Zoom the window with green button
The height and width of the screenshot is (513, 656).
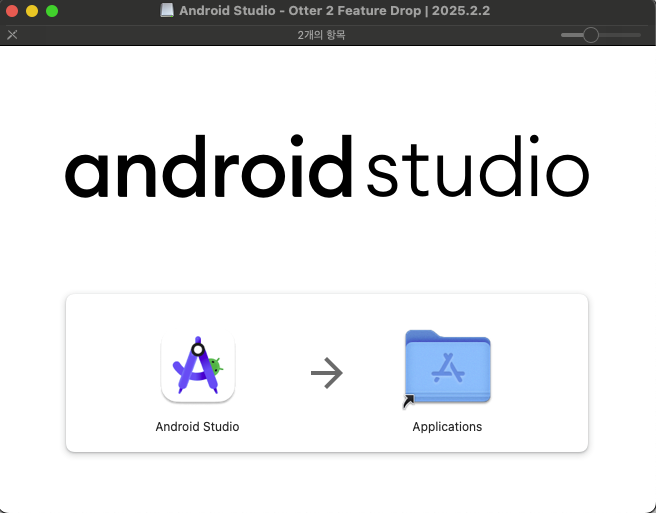pos(52,11)
